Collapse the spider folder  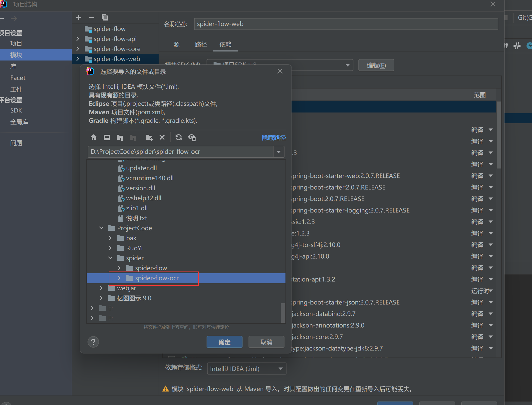(x=110, y=258)
